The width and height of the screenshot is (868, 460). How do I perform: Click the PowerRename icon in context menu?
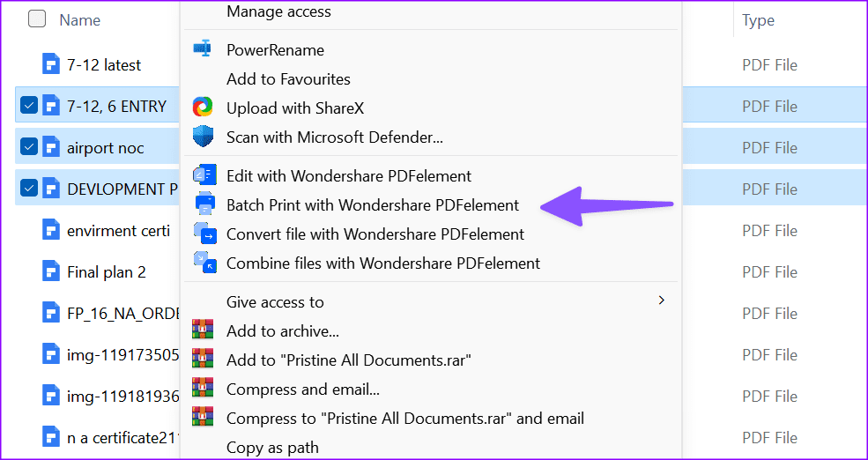[x=203, y=49]
